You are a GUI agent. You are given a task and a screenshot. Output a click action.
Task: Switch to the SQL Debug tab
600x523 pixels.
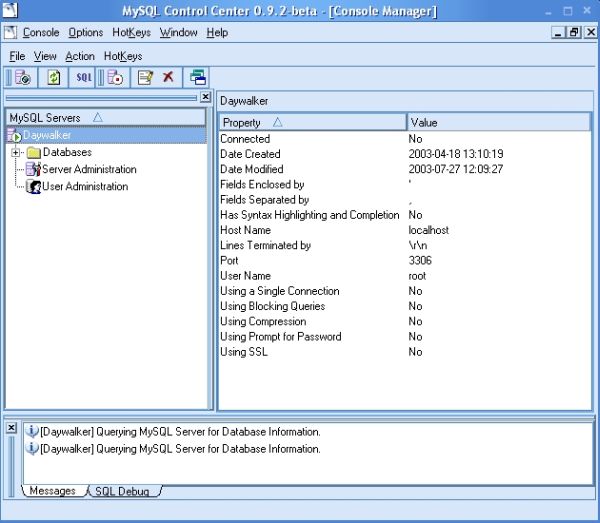[x=122, y=491]
